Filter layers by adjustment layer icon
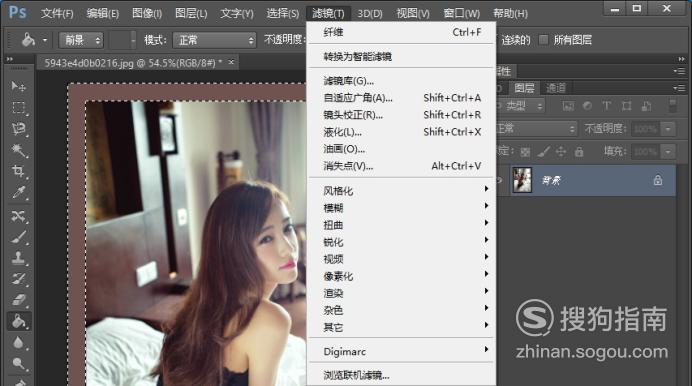 click(x=587, y=106)
